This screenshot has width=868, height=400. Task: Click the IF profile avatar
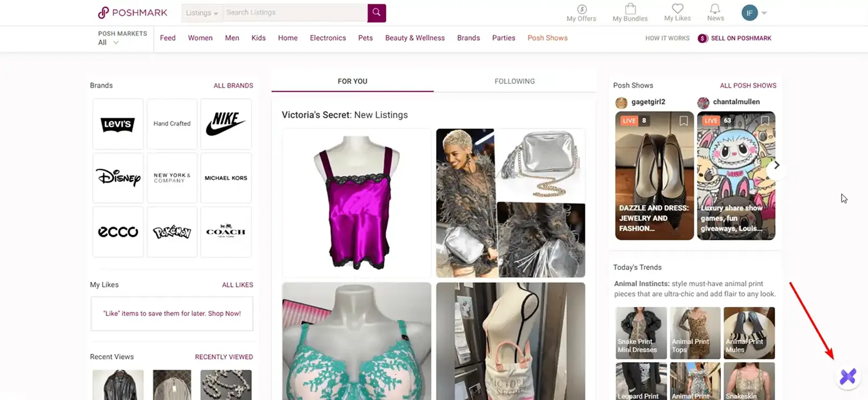750,12
